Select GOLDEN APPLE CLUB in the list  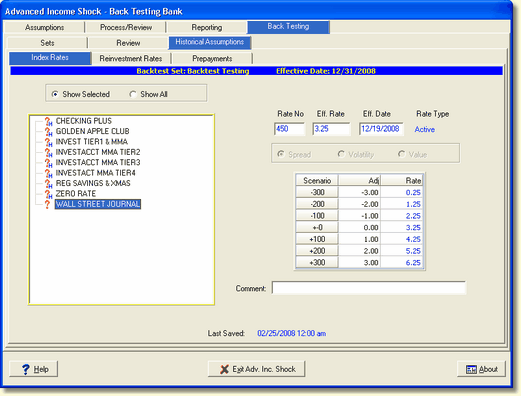[92, 131]
